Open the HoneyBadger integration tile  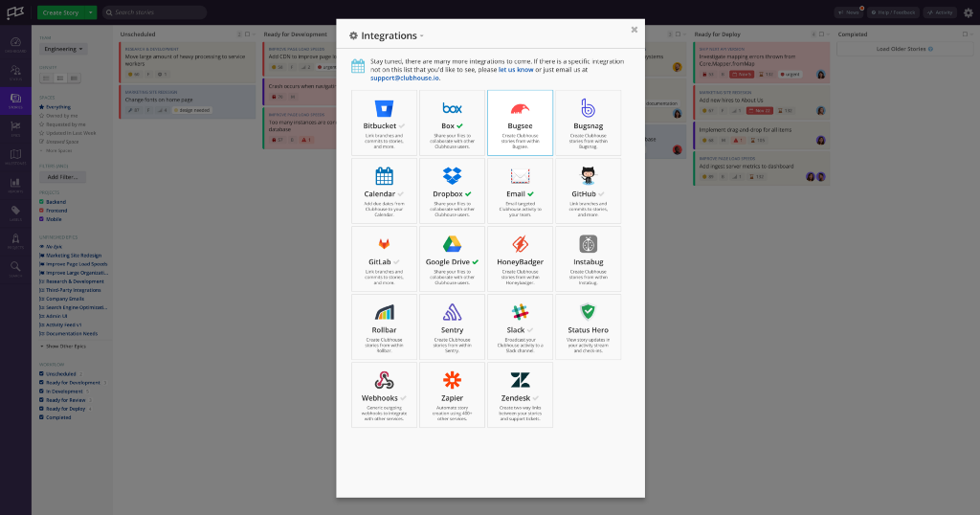coord(520,259)
